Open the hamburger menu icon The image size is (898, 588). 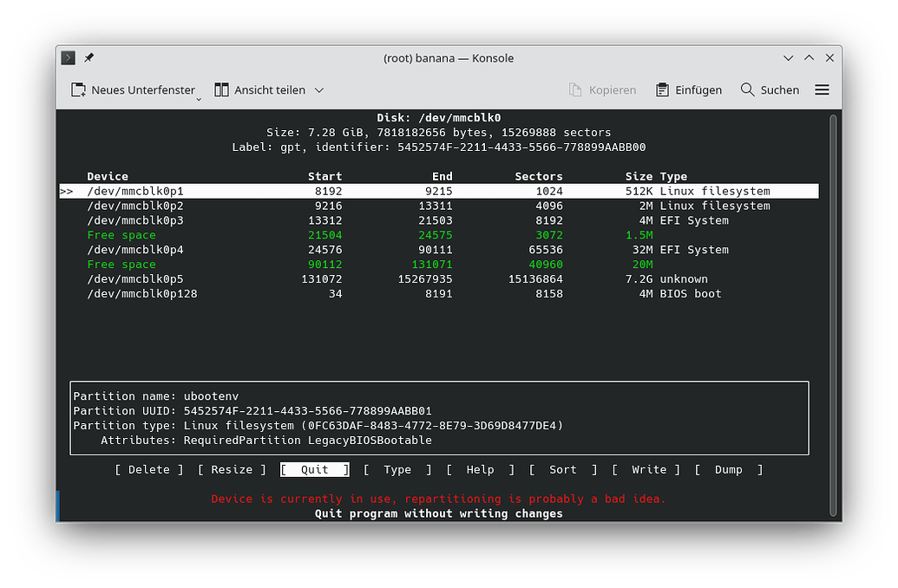click(x=821, y=89)
